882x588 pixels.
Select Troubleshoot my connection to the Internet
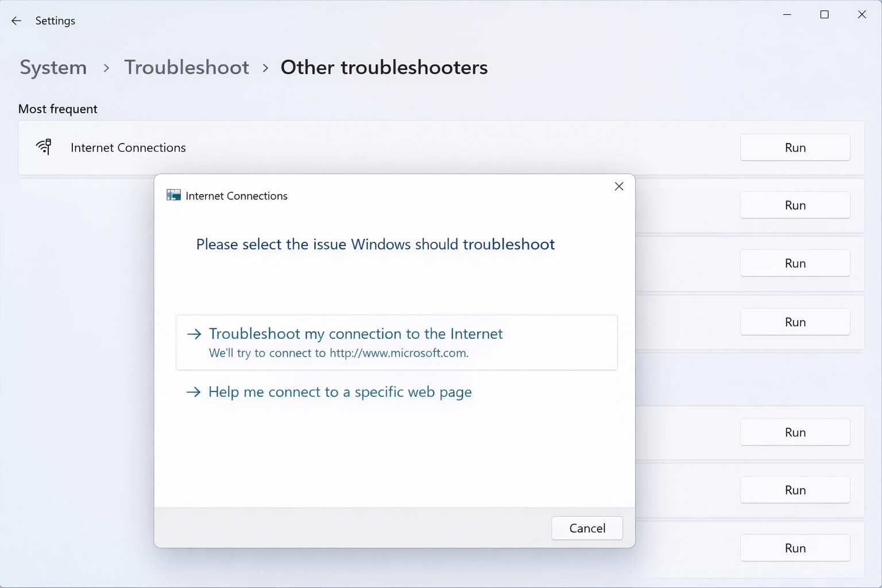[x=356, y=334]
